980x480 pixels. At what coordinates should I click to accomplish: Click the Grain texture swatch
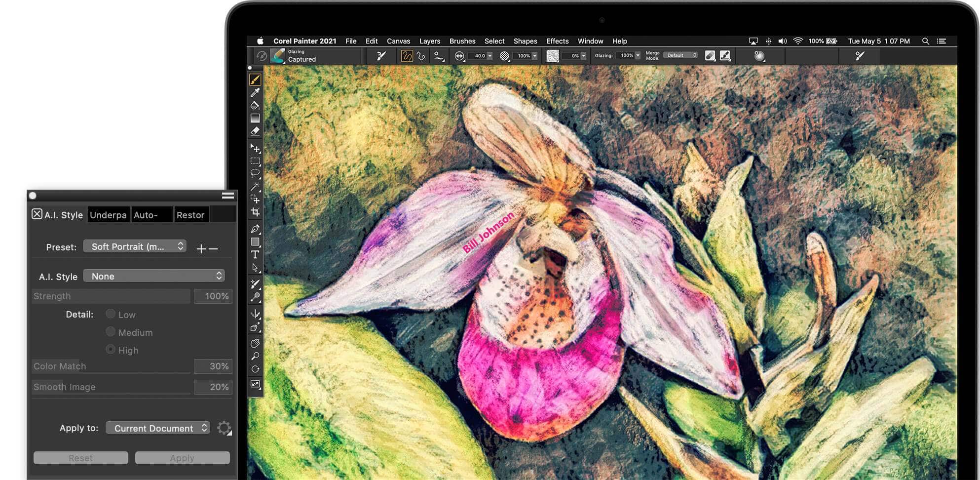coord(553,56)
